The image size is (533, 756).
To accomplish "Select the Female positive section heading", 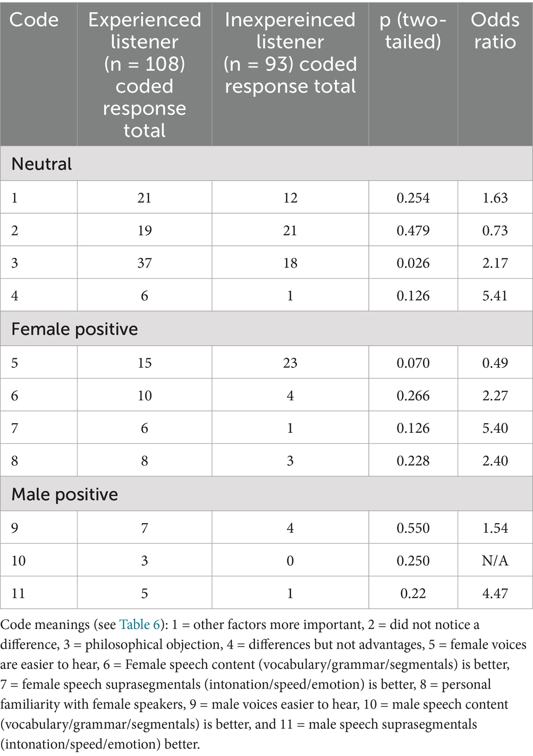I will pos(74,329).
